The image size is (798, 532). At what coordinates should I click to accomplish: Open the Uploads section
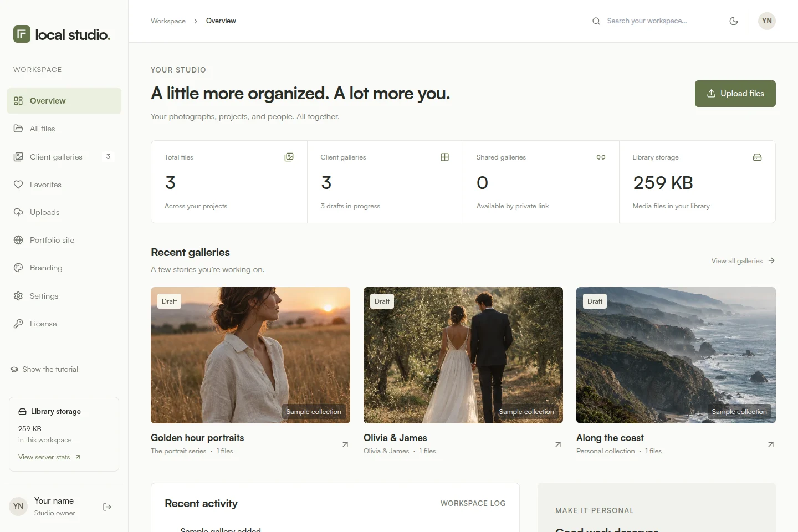[64, 212]
